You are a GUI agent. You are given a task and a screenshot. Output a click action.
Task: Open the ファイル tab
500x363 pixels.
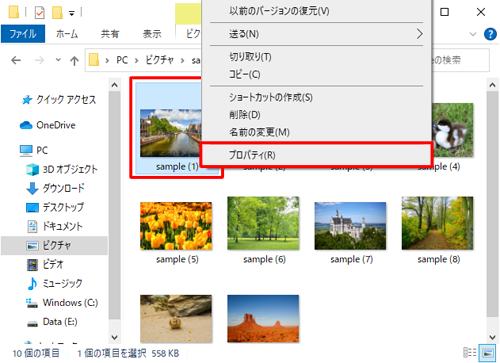tap(23, 34)
